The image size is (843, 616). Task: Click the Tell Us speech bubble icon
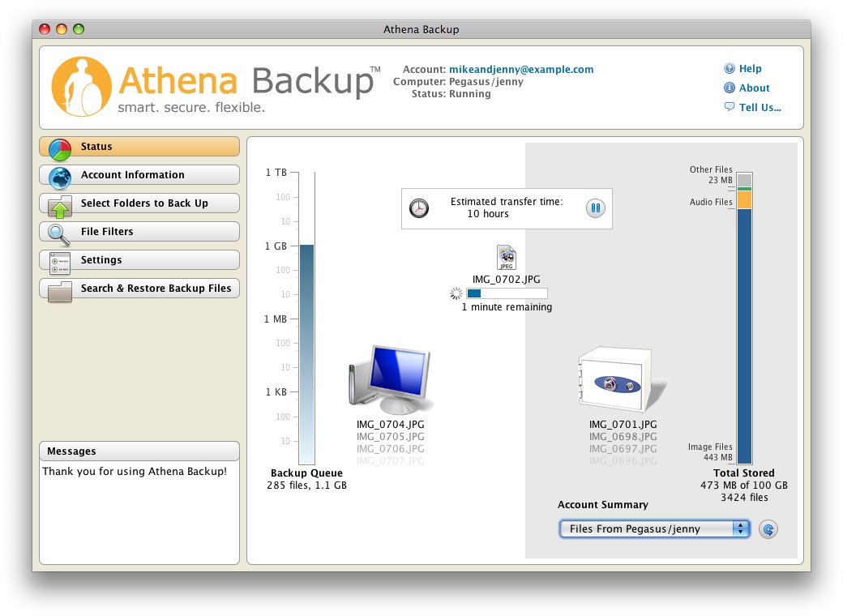click(x=729, y=106)
